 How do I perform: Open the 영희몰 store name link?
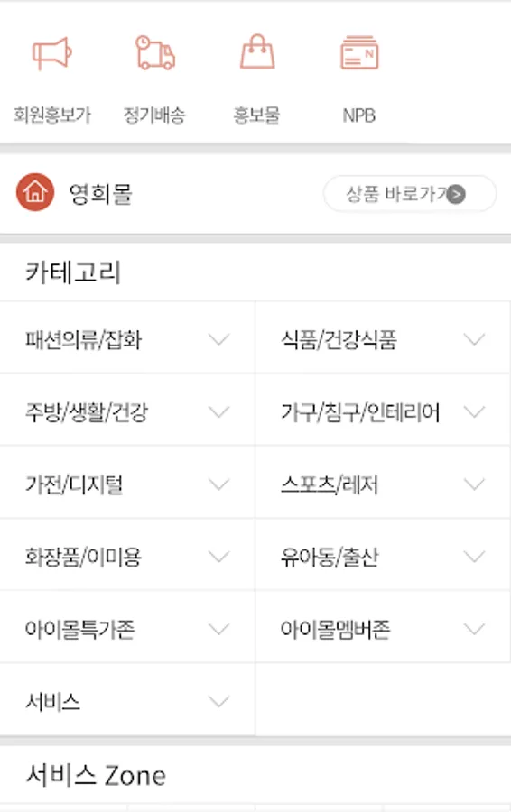(x=100, y=194)
